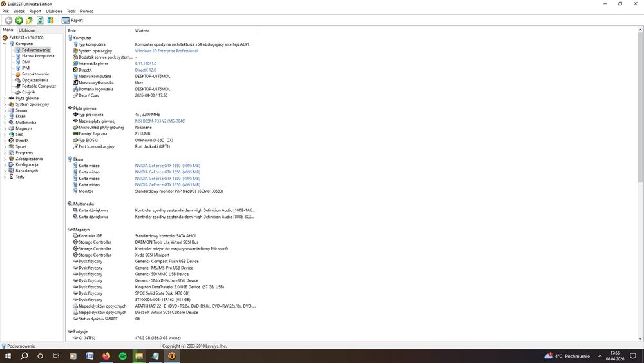Open the Raport menu
Viewport: 644px width, 363px height.
tap(35, 11)
